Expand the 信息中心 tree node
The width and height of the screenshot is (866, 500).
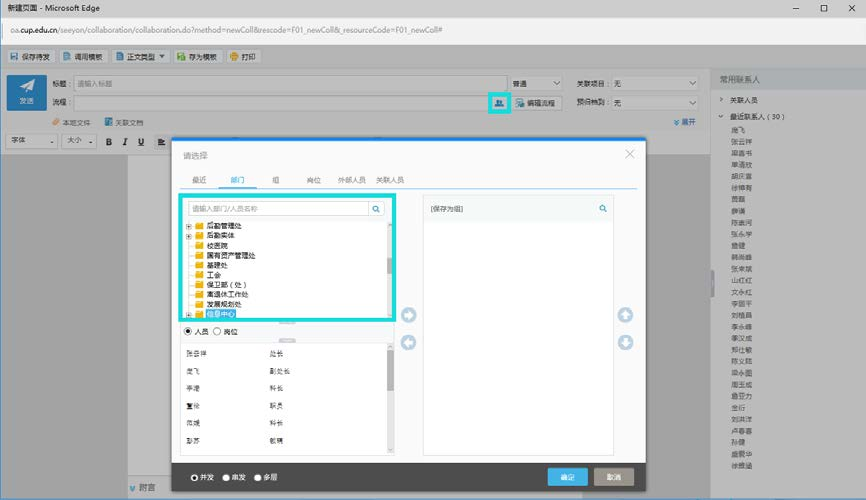click(x=188, y=314)
